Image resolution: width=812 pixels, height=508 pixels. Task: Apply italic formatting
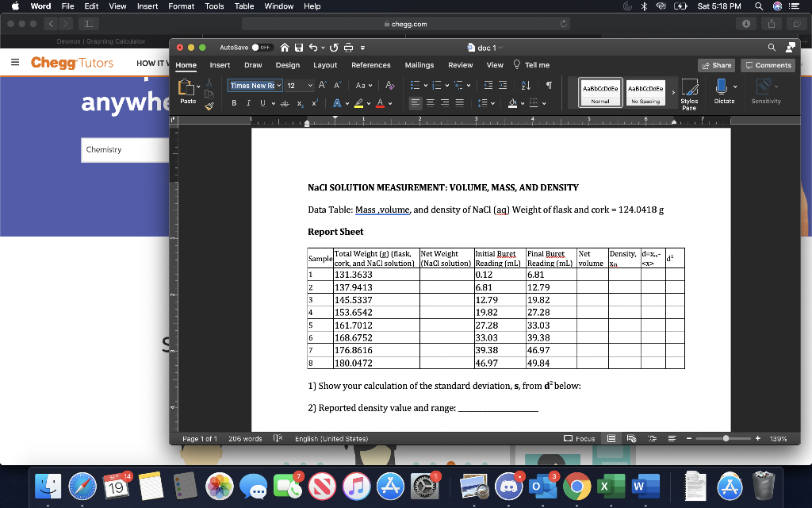248,102
